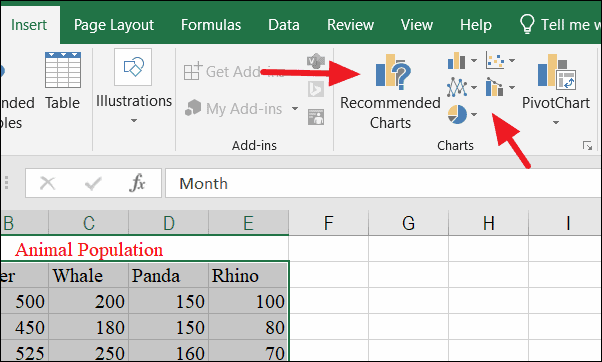This screenshot has width=602, height=362.
Task: Insert a scatter or bubble chart
Action: pyautogui.click(x=494, y=60)
